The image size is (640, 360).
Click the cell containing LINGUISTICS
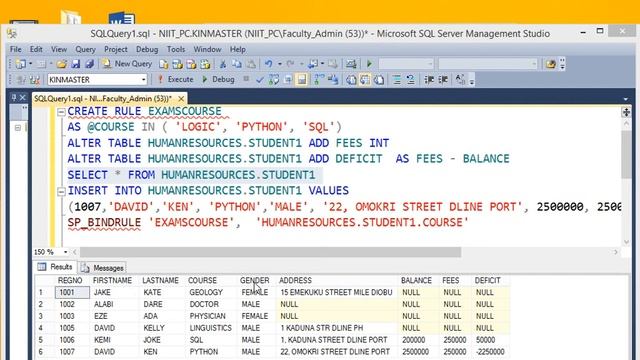(x=211, y=328)
